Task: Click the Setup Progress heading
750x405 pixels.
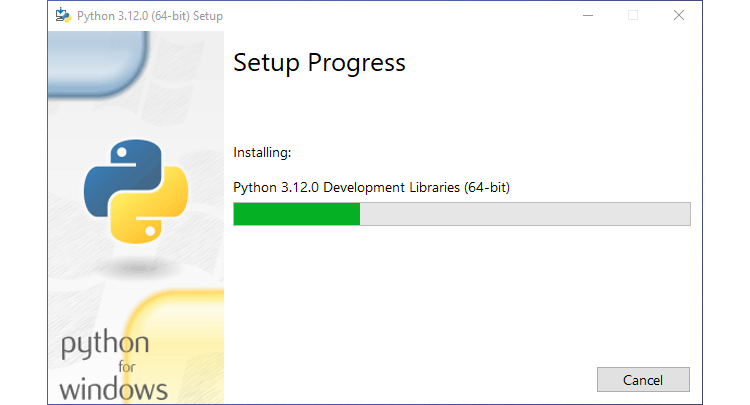Action: click(x=319, y=63)
